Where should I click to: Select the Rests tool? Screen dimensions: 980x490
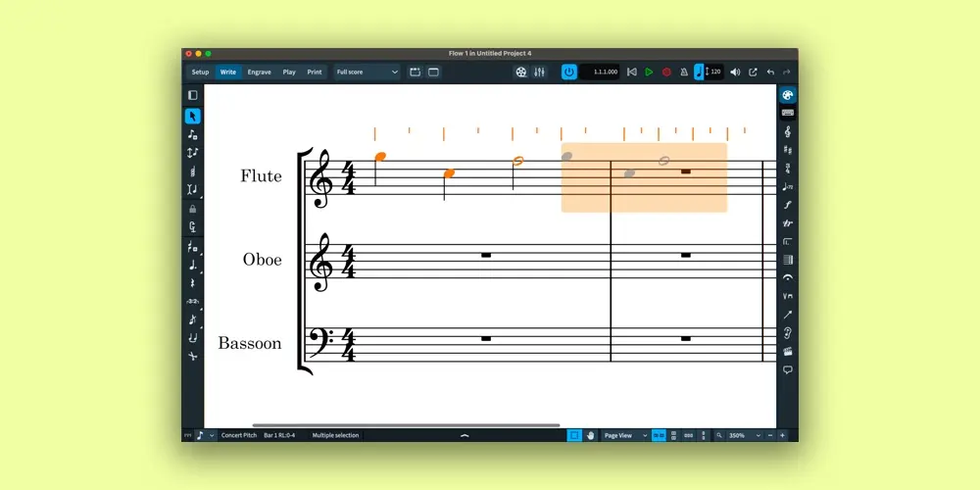[192, 283]
